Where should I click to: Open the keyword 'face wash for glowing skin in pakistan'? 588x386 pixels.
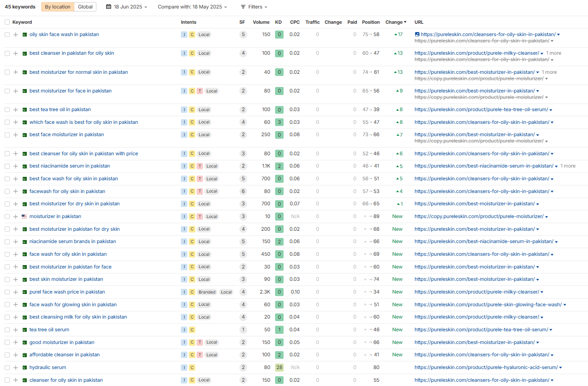(x=73, y=305)
